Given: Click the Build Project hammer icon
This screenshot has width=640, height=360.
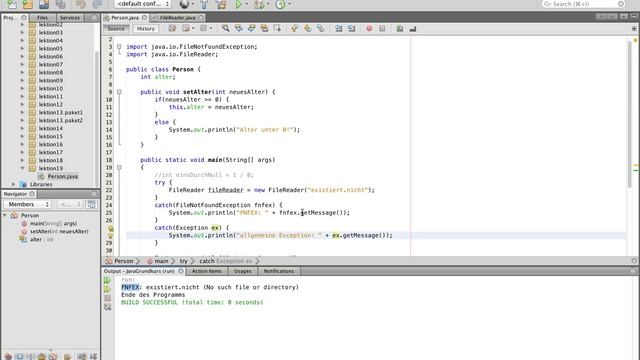Looking at the screenshot, I should pos(204,4).
